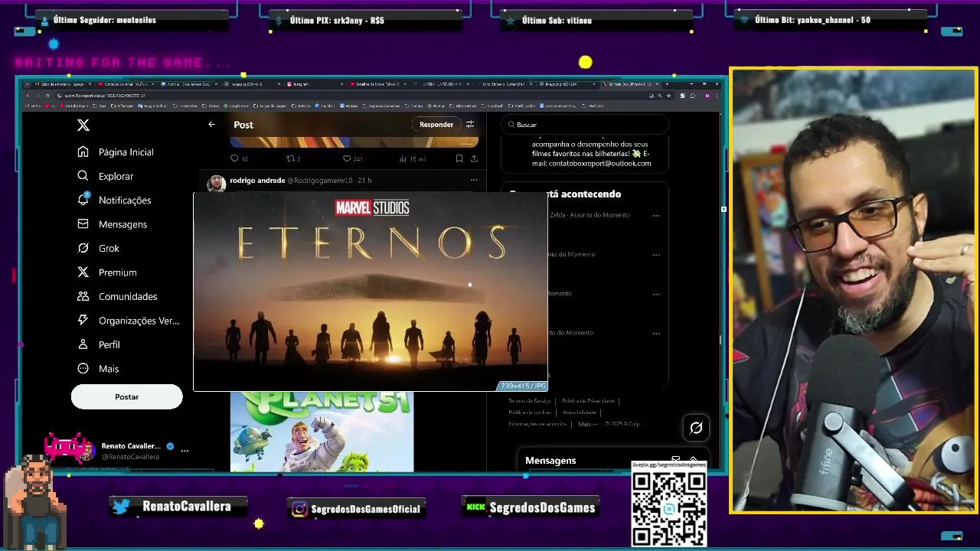Open Grok from the sidebar

tap(99, 248)
